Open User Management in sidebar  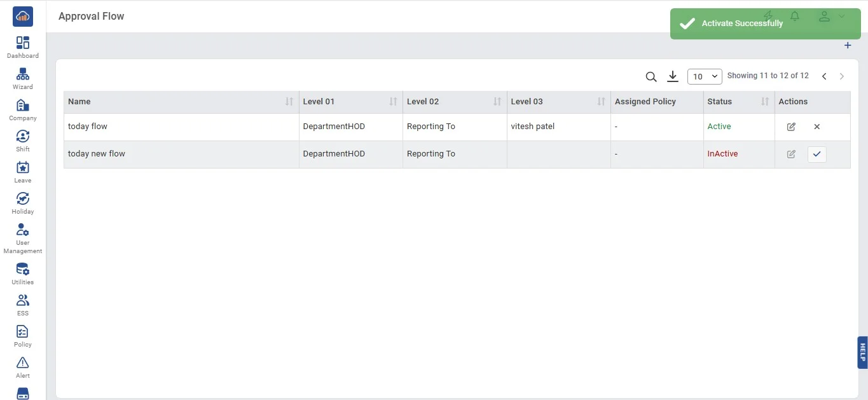(x=23, y=238)
